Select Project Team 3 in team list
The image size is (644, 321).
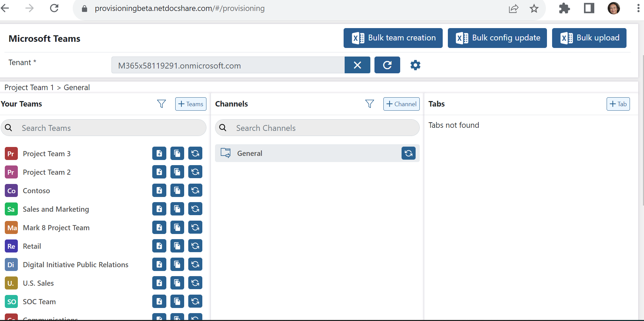tap(47, 154)
